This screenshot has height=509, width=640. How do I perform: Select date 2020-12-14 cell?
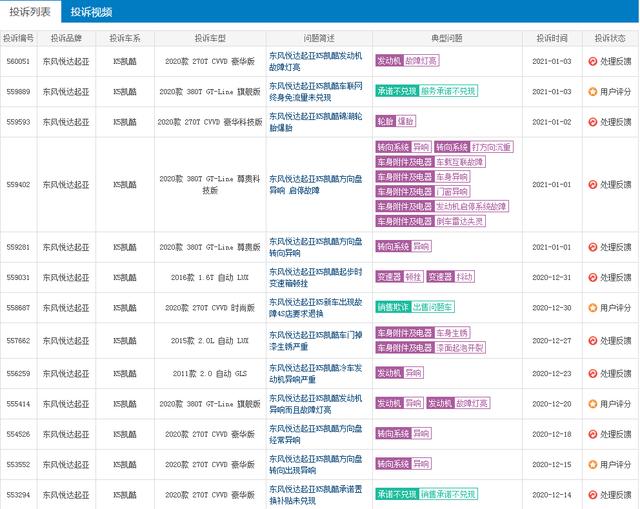(552, 494)
